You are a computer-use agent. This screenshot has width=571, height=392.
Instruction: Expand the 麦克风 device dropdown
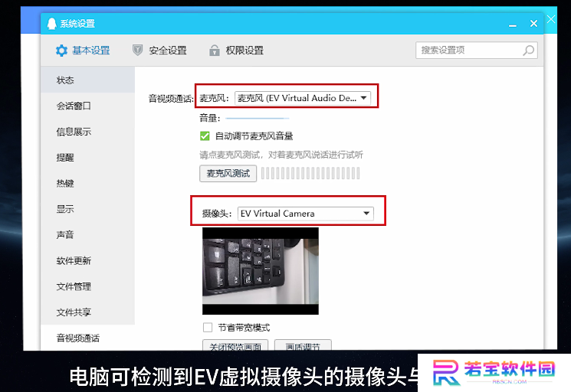click(x=303, y=98)
